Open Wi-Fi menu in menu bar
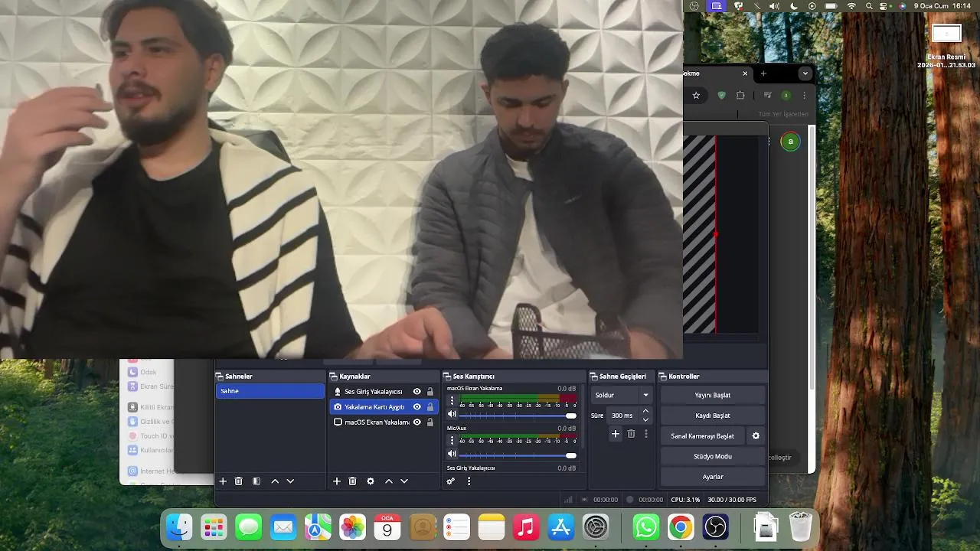 point(851,5)
